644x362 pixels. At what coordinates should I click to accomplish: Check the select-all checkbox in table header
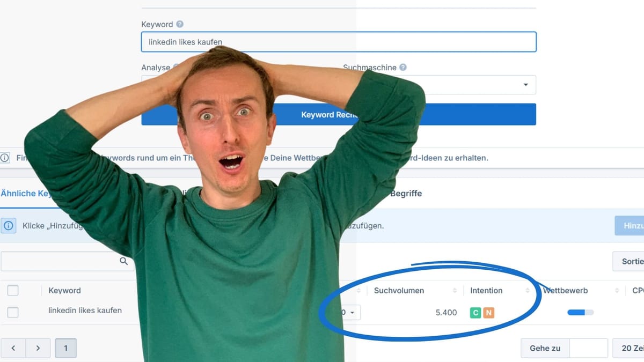13,291
